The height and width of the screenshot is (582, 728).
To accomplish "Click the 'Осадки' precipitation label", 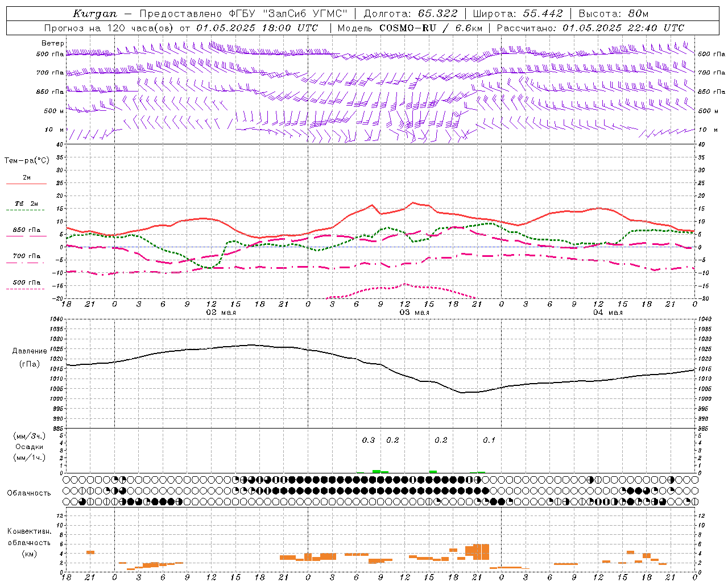I will [x=30, y=447].
